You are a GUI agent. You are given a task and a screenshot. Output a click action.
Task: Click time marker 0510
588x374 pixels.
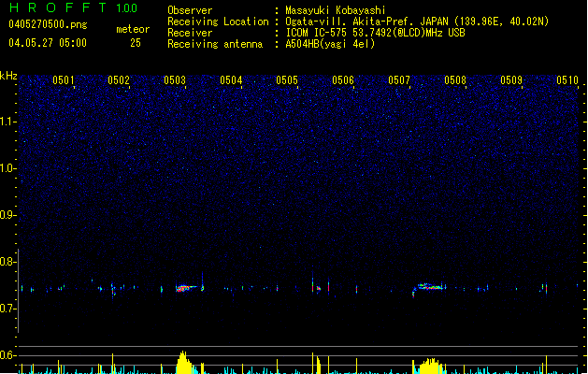coord(567,80)
